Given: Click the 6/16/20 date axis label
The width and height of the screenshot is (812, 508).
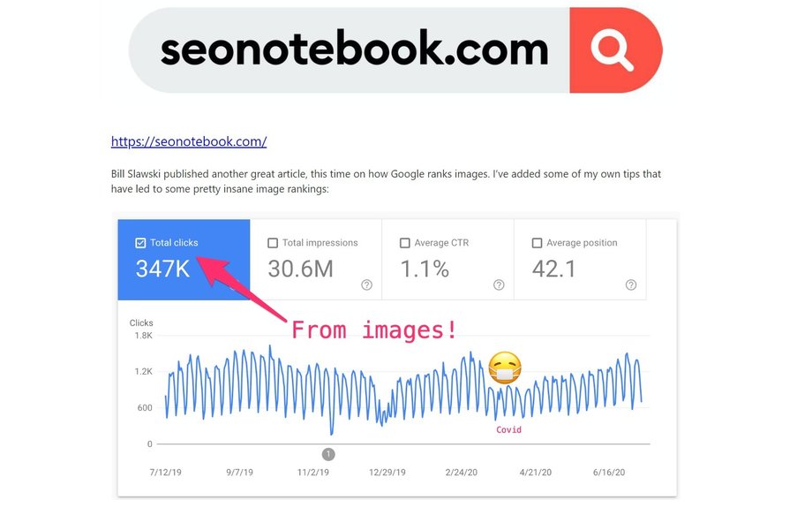Looking at the screenshot, I should [609, 473].
